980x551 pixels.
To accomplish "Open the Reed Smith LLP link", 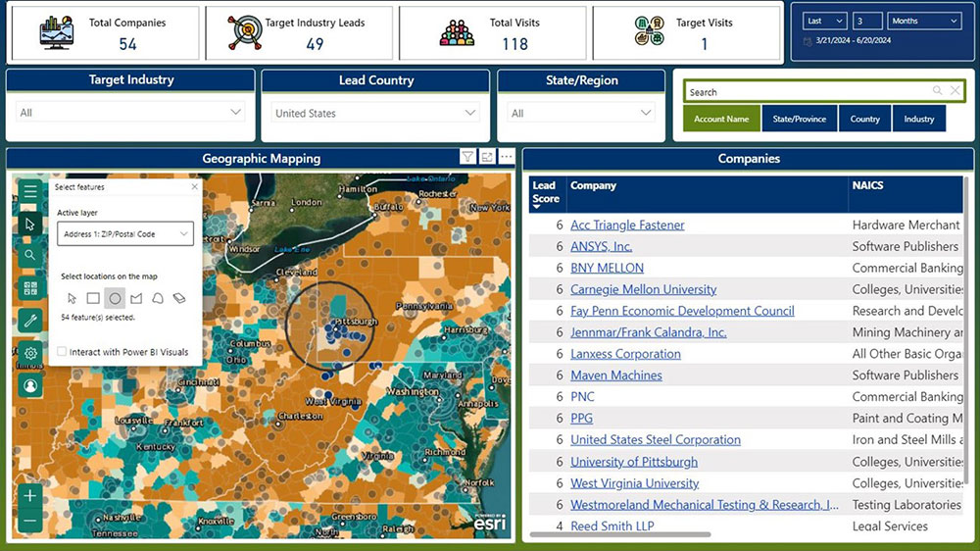I will point(612,526).
